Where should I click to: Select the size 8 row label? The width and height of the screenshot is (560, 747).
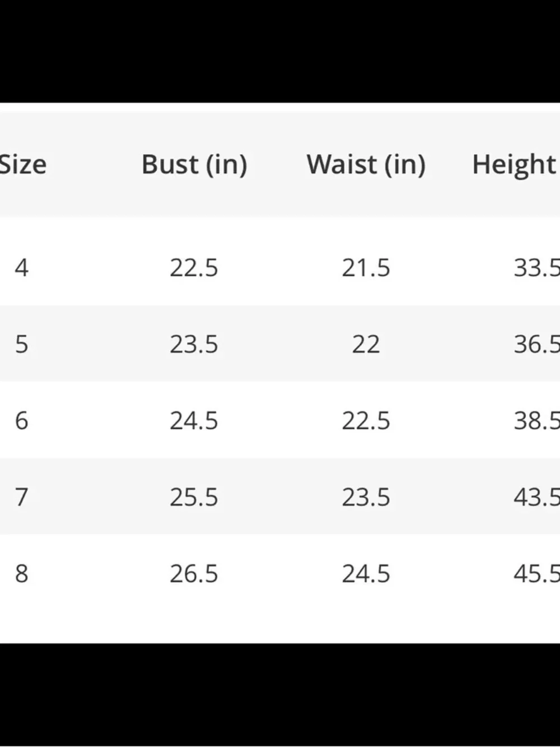click(x=21, y=573)
